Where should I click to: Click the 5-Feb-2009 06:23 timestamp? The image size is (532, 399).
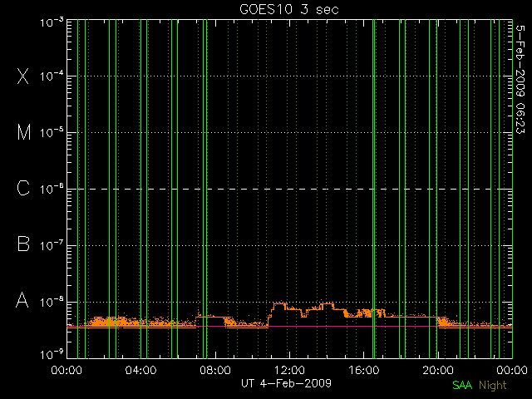coord(520,80)
